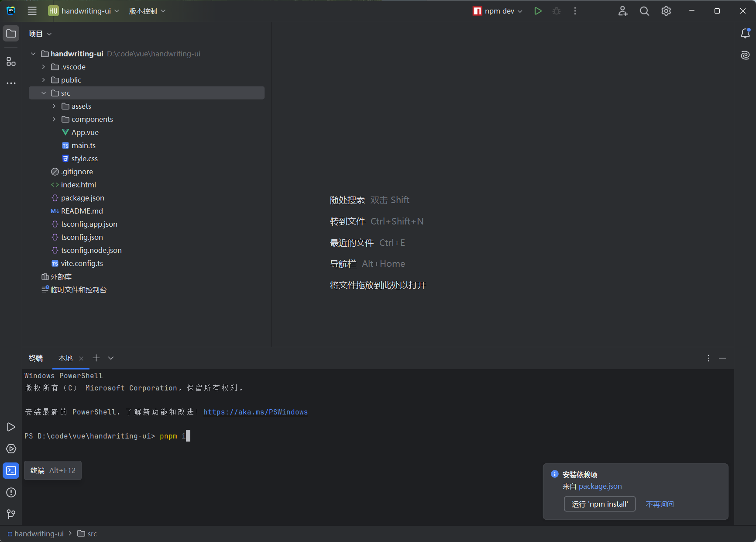Open the npm dev run configuration dropdown
The width and height of the screenshot is (756, 542).
(498, 11)
